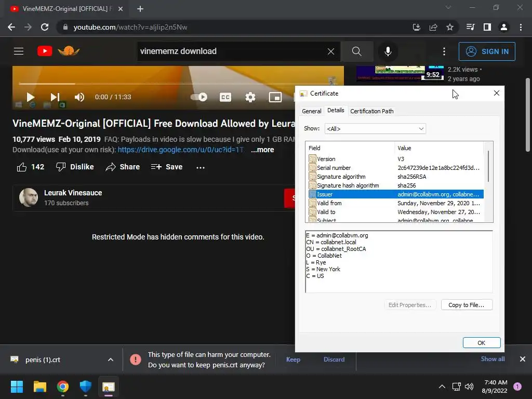Show all downloads
Screen dimensions: 532x399
pos(493,359)
